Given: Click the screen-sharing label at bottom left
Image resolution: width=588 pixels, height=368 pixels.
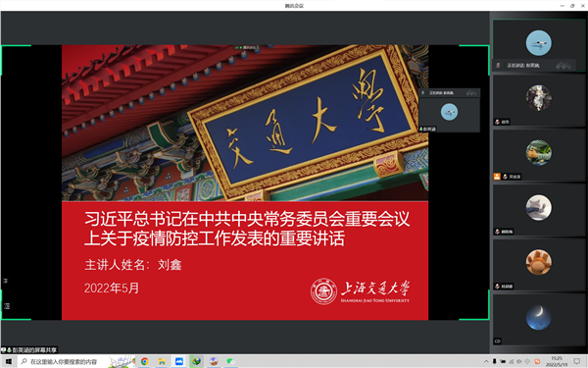Looking at the screenshot, I should 29,350.
